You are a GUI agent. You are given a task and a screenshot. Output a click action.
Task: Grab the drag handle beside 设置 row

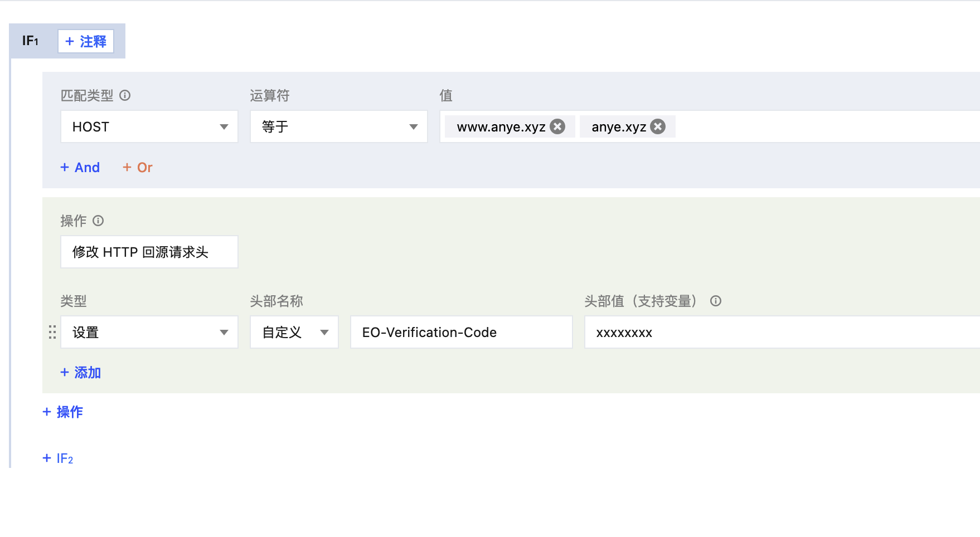52,332
